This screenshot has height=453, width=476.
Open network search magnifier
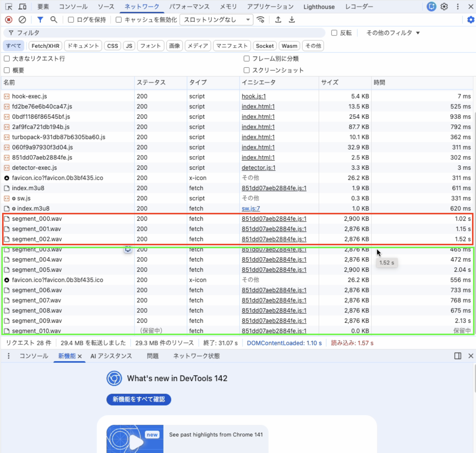pos(54,20)
